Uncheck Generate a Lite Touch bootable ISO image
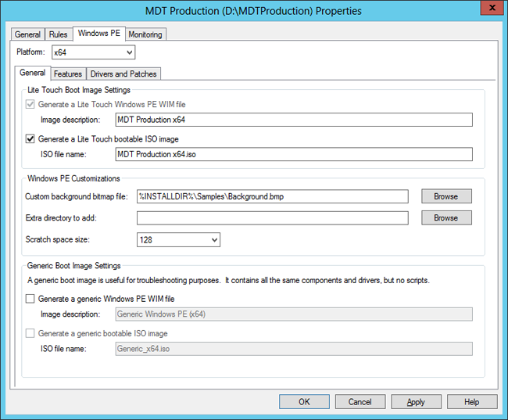Image resolution: width=508 pixels, height=420 pixels. pyautogui.click(x=31, y=139)
